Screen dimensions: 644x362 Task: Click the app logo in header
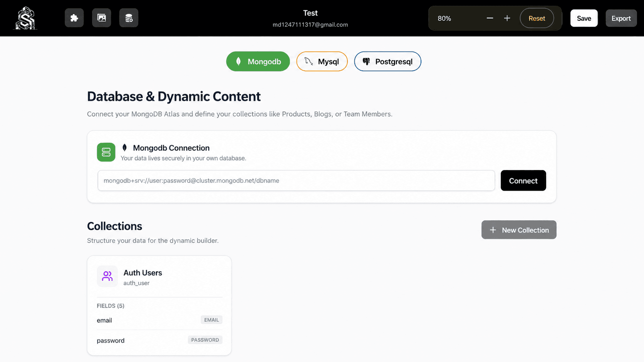(x=25, y=18)
